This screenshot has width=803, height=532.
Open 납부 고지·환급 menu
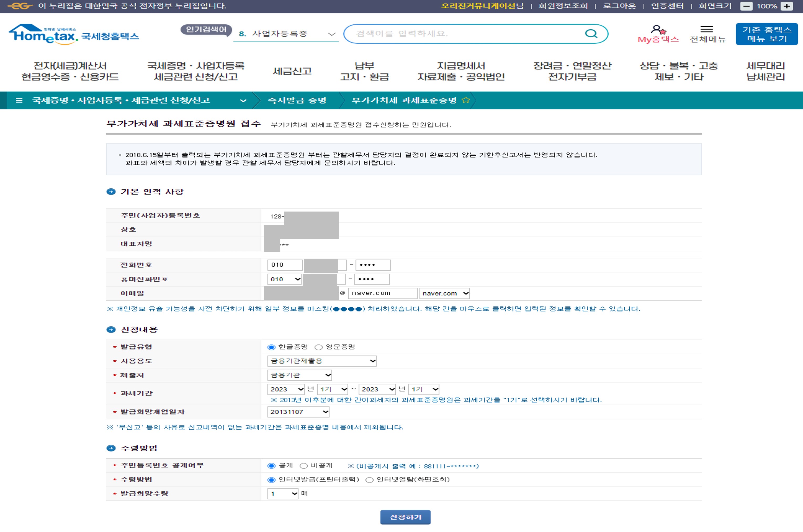(x=364, y=71)
